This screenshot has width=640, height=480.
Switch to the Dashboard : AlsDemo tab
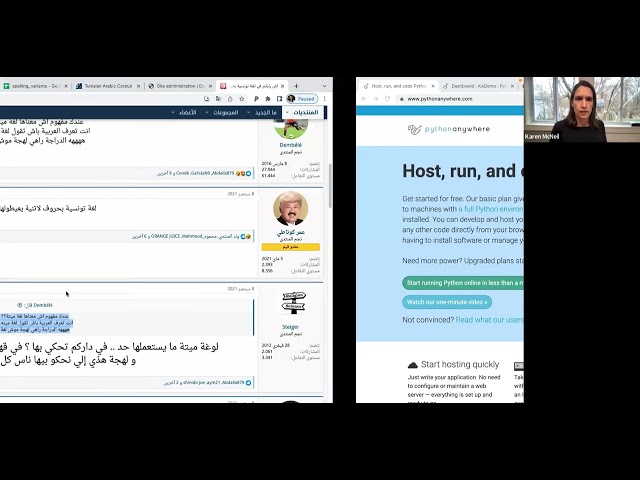click(478, 86)
